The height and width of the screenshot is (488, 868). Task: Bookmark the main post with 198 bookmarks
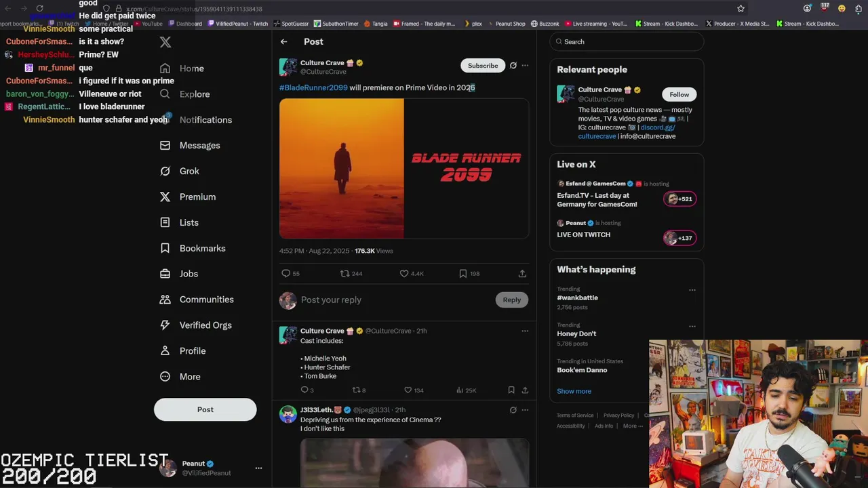[463, 273]
